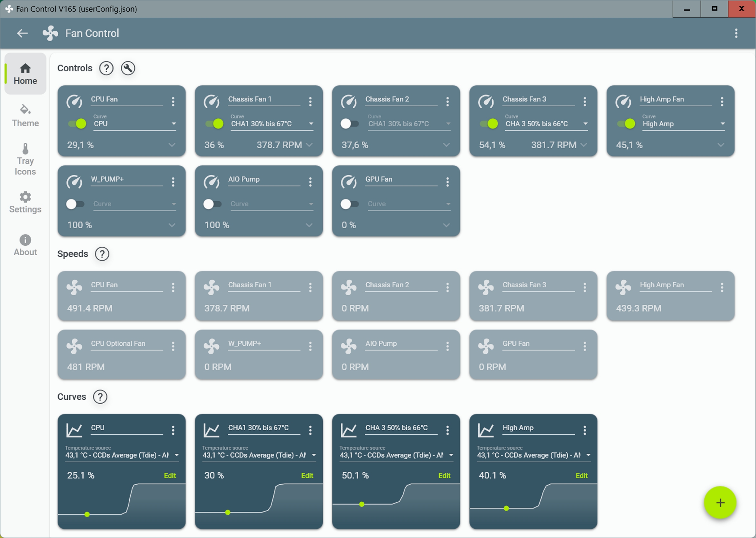Enable the AIO Pump control toggle
The height and width of the screenshot is (538, 756).
point(212,204)
